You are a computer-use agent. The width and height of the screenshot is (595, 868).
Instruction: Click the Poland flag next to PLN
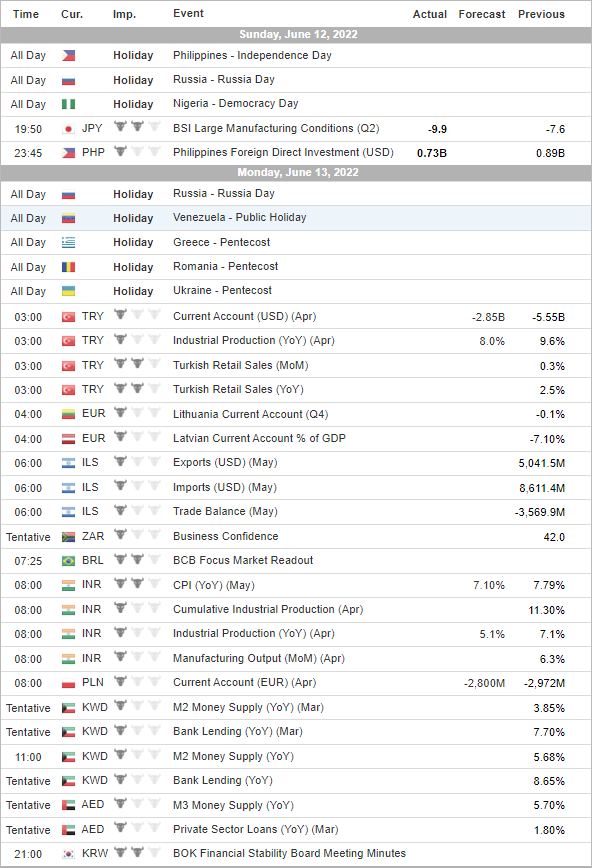tap(69, 683)
